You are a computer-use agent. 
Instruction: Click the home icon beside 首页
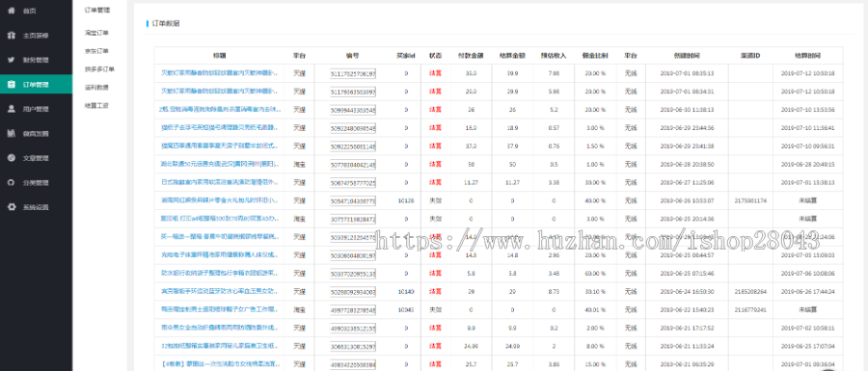coord(11,11)
